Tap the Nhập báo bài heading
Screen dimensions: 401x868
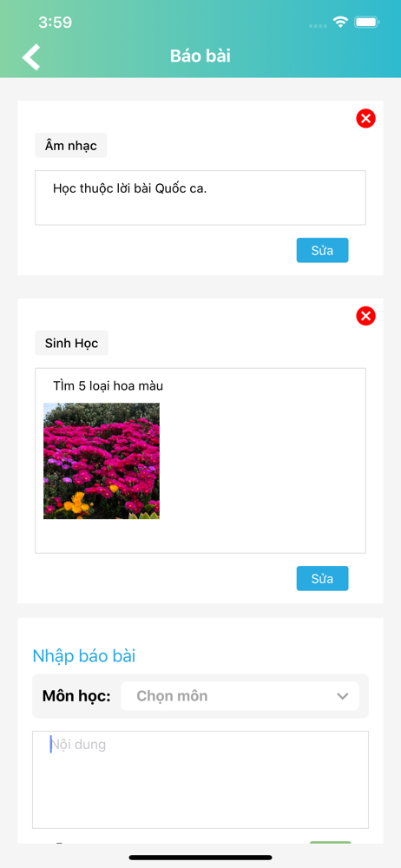(x=83, y=656)
